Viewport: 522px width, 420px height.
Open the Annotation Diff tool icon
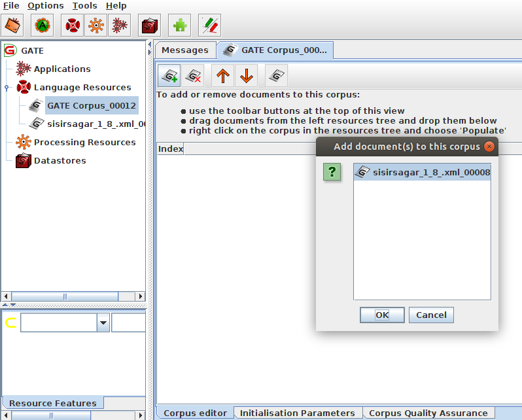[x=210, y=26]
